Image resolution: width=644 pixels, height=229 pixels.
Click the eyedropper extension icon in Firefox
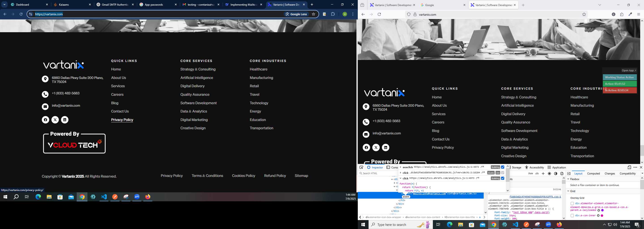tap(630, 15)
